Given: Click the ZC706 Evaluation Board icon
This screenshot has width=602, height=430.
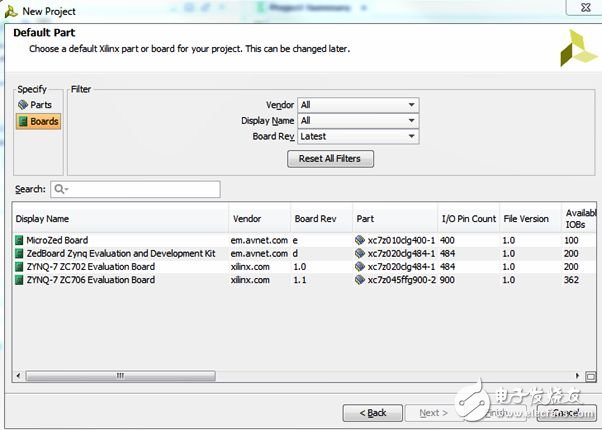Looking at the screenshot, I should click(x=20, y=281).
